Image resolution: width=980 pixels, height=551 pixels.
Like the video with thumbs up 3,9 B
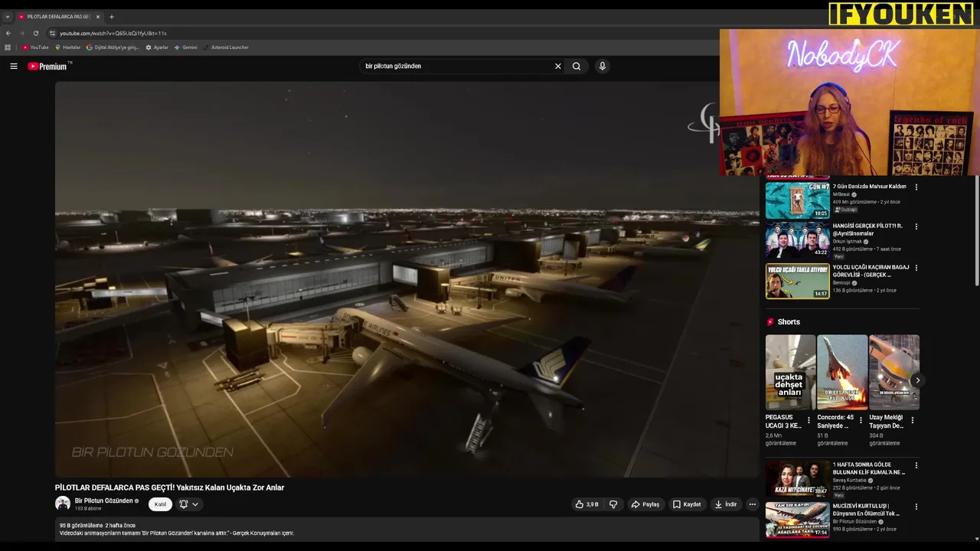click(x=586, y=504)
